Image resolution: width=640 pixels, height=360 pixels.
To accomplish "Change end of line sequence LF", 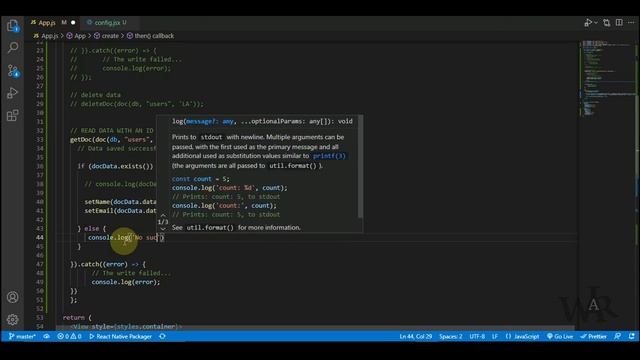I will (x=495, y=336).
